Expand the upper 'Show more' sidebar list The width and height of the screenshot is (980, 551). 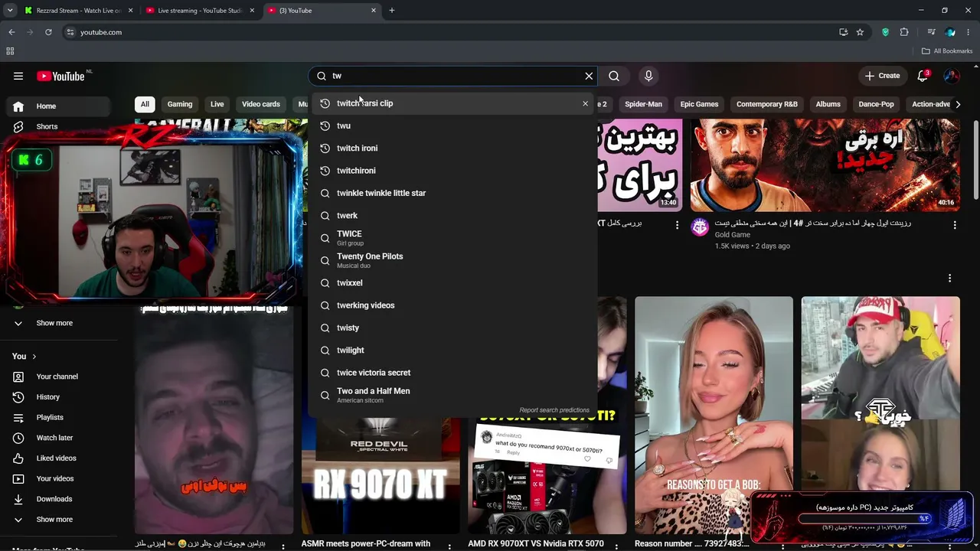coord(60,323)
